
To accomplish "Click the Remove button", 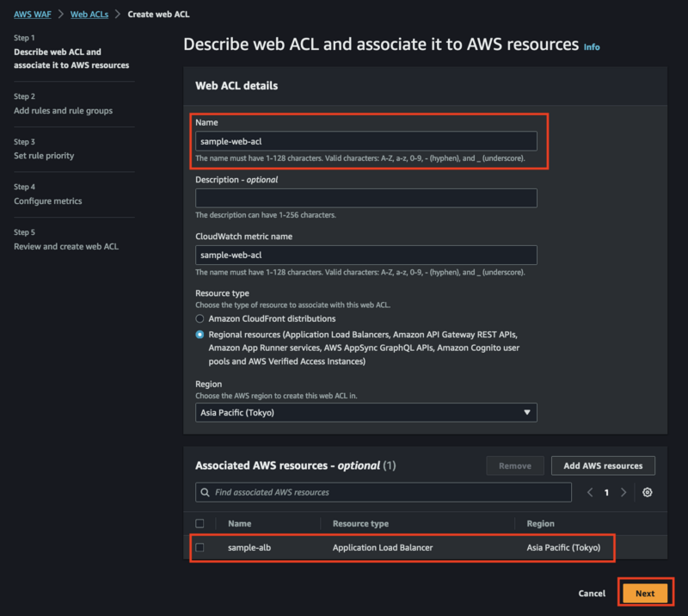I will coord(515,465).
